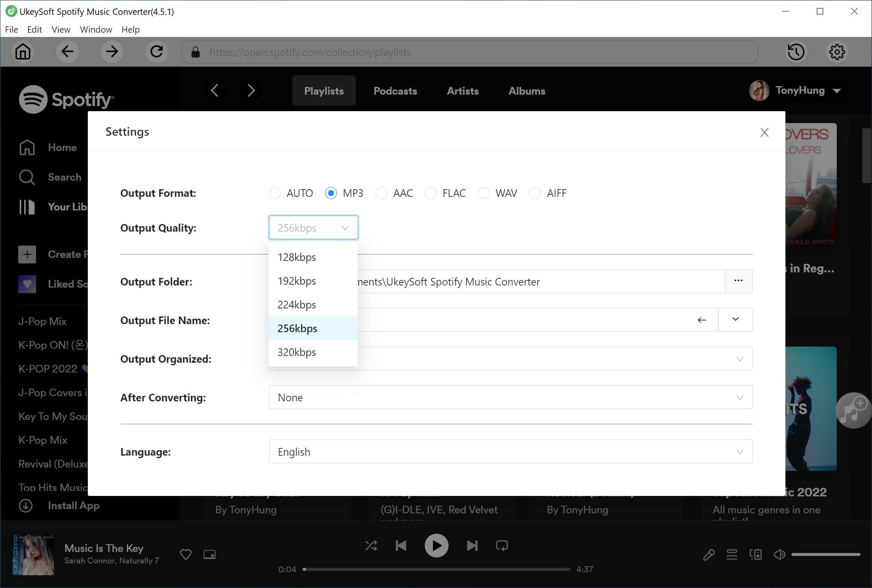Select the WAV output format radio button
Screen dimensions: 872x588
click(483, 193)
